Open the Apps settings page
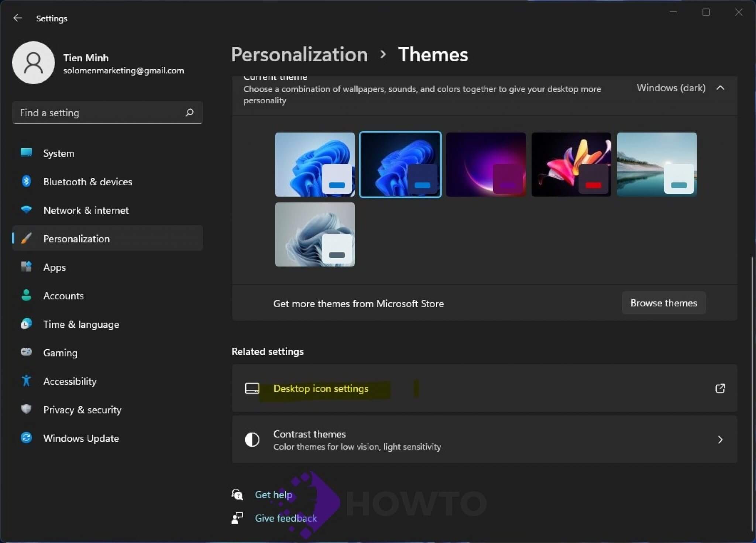 [107, 267]
